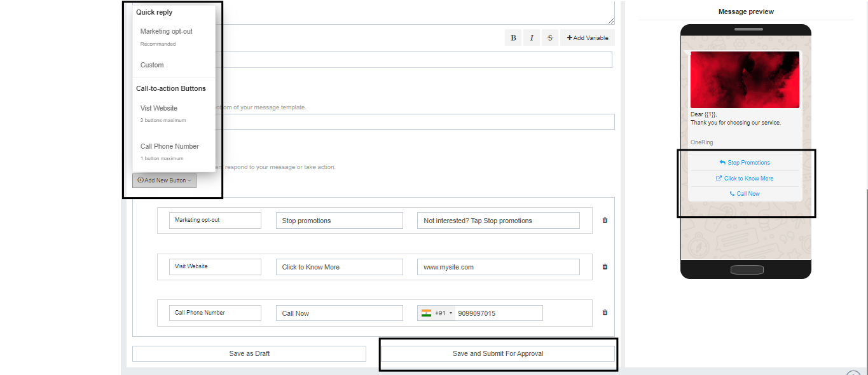Click the Add Variable button
Viewport: 868px width, 375px height.
[588, 38]
